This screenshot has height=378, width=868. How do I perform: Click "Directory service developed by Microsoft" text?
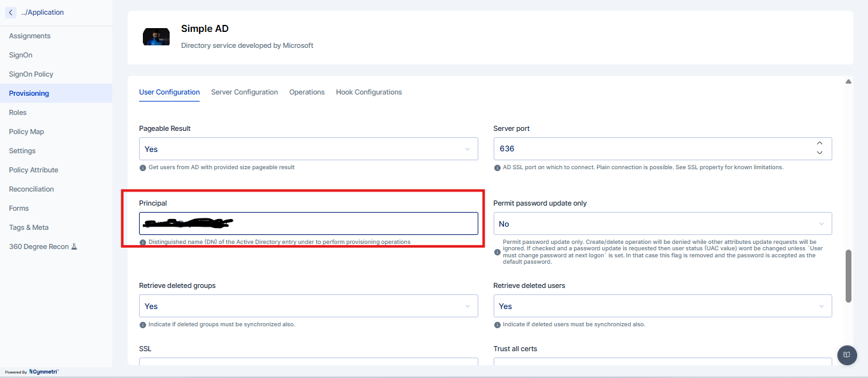pos(247,45)
